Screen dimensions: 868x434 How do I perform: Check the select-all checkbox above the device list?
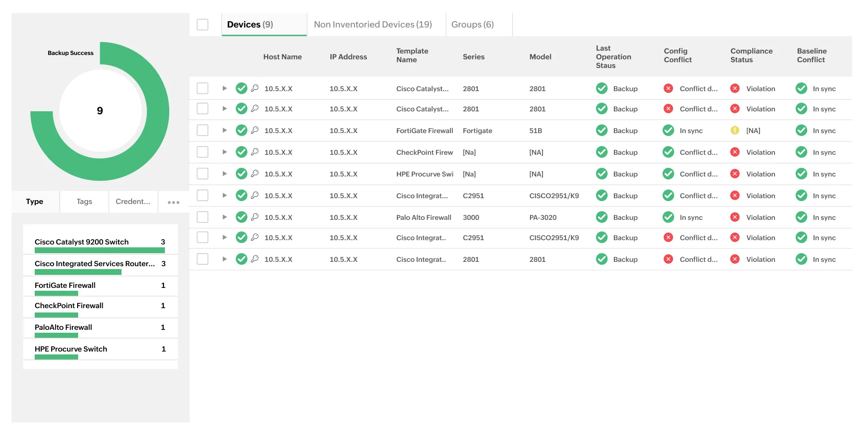coord(202,24)
